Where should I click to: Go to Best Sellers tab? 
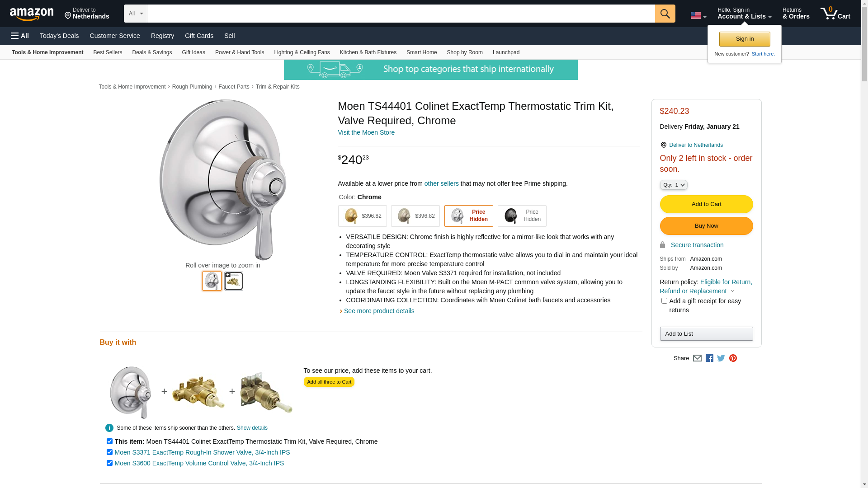coord(108,52)
